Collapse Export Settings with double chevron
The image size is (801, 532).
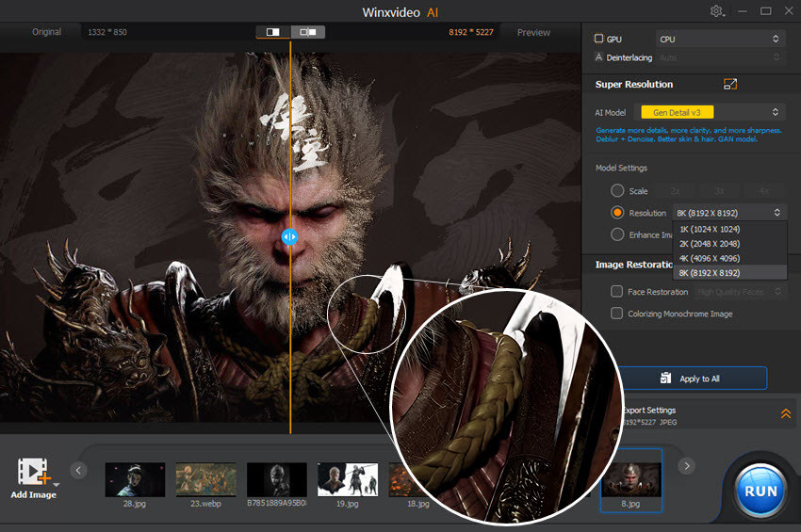click(786, 413)
